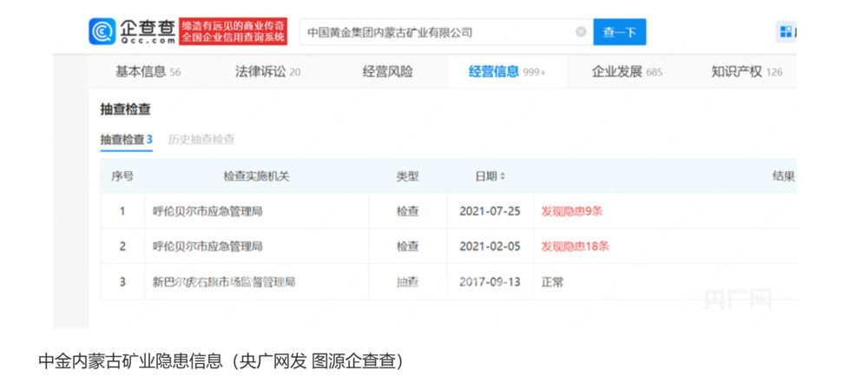Viewport: 868px width, 377px height.
Task: Open the 发现隐患18条 result link
Action: pos(575,247)
